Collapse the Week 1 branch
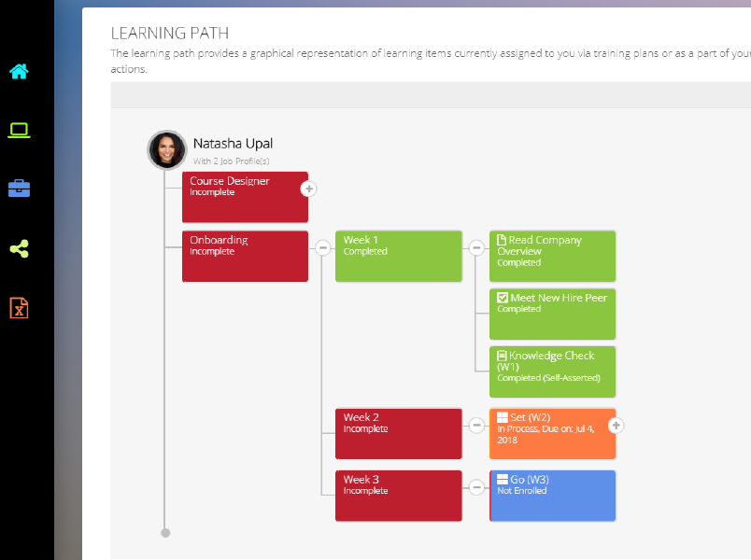This screenshot has height=560, width=751. 476,247
